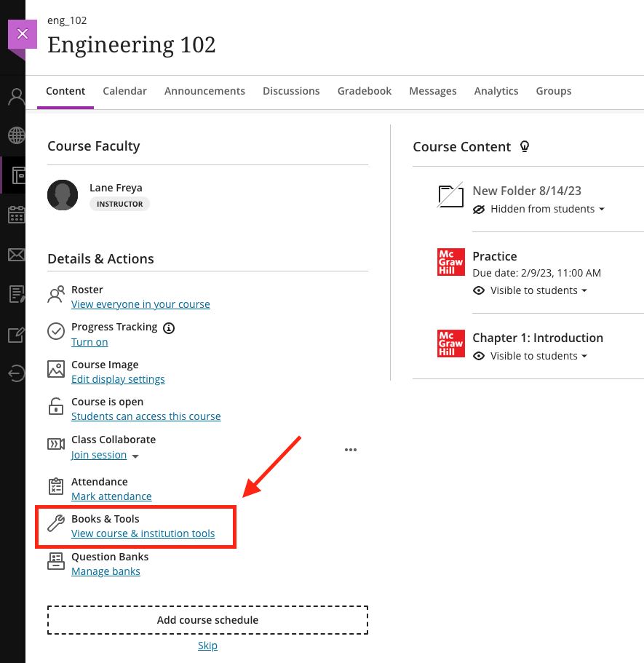Open the sidebar calendar icon
The image size is (644, 663).
pos(16,215)
